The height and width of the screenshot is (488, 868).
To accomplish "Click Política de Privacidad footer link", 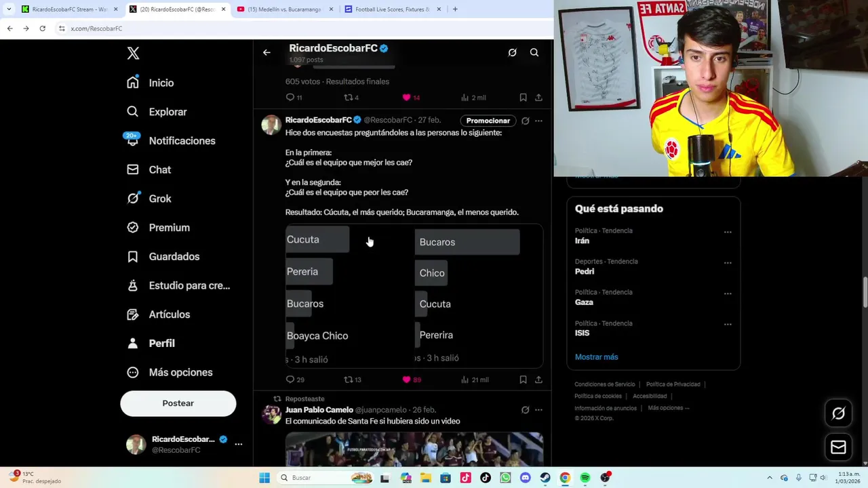I will (673, 384).
